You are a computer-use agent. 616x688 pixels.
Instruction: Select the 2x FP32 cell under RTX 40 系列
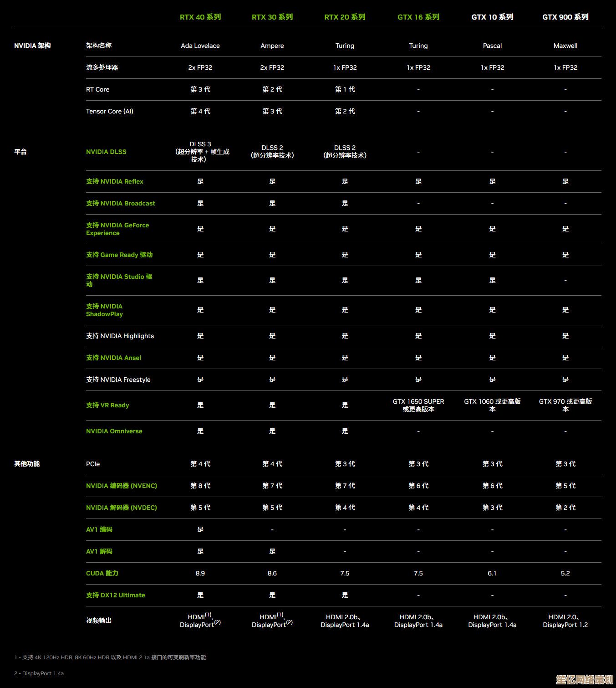click(200, 67)
